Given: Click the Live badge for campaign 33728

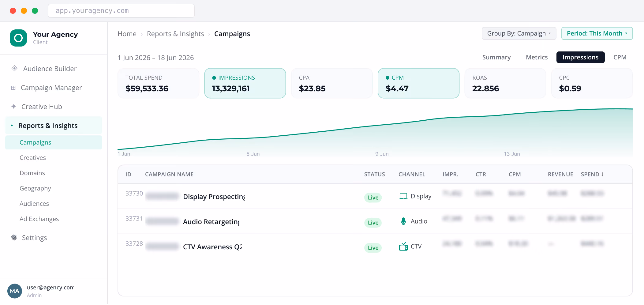Looking at the screenshot, I should tap(373, 248).
